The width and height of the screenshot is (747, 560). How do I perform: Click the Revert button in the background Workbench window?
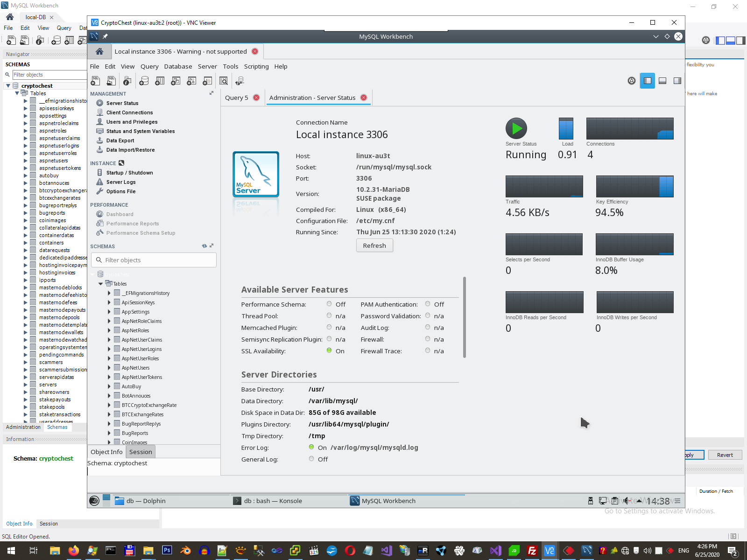pos(725,455)
